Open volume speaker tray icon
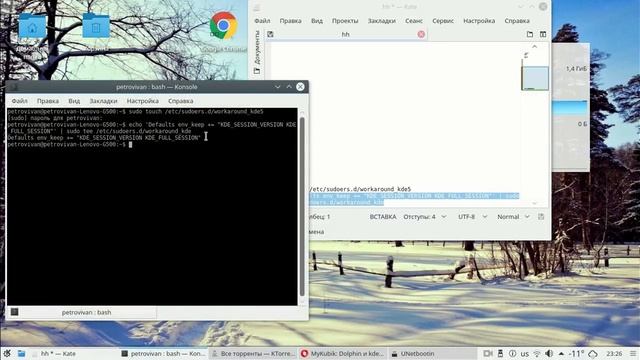The height and width of the screenshot is (360, 640). pyautogui.click(x=549, y=353)
